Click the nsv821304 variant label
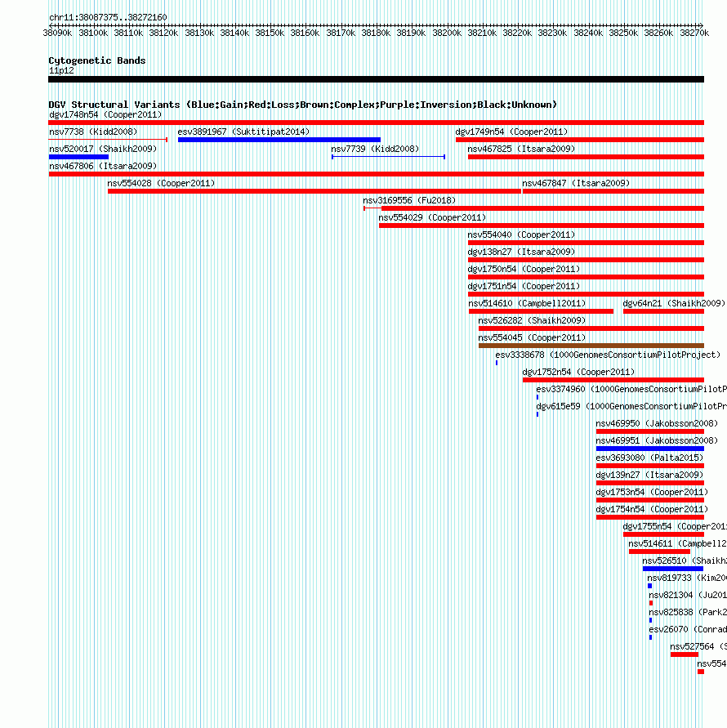The image size is (727, 728). pos(688,596)
